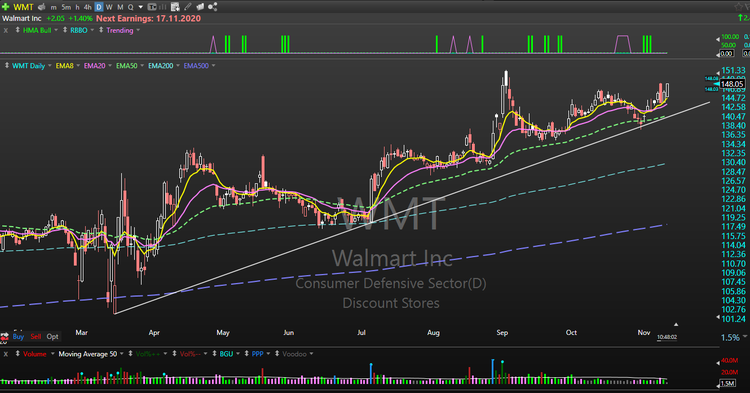Toggle the text label button in the toolbar

[x=152, y=7]
